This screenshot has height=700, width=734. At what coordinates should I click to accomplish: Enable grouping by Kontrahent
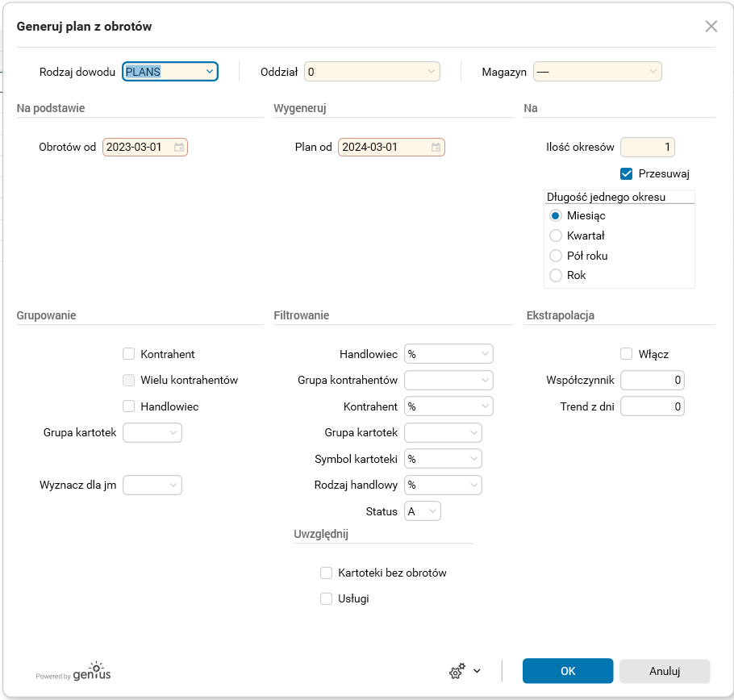[x=128, y=354]
